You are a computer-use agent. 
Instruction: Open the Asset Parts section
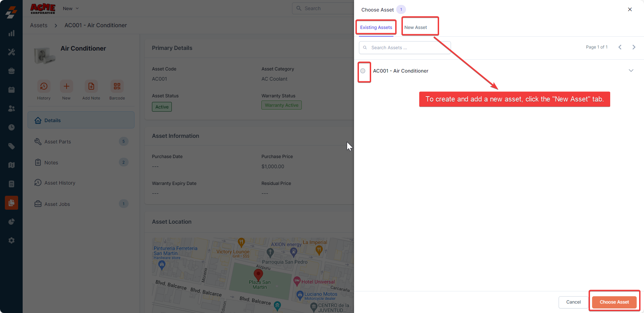(81, 141)
